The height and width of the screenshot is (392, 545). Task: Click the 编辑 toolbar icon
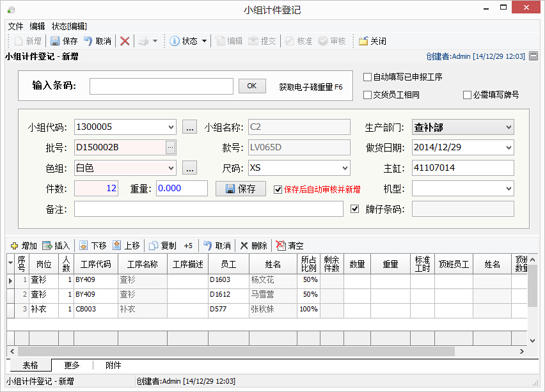[x=220, y=41]
